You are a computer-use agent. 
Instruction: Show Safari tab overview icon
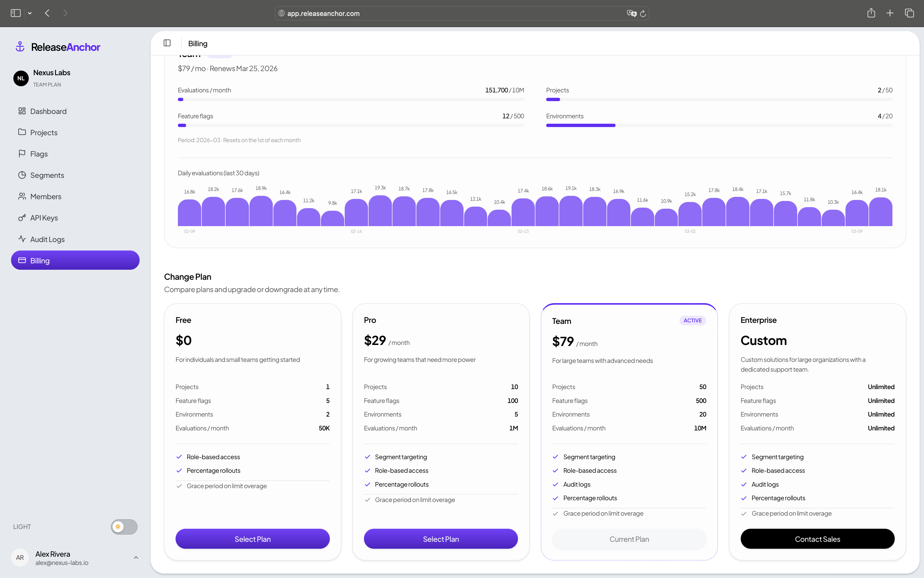pyautogui.click(x=909, y=13)
